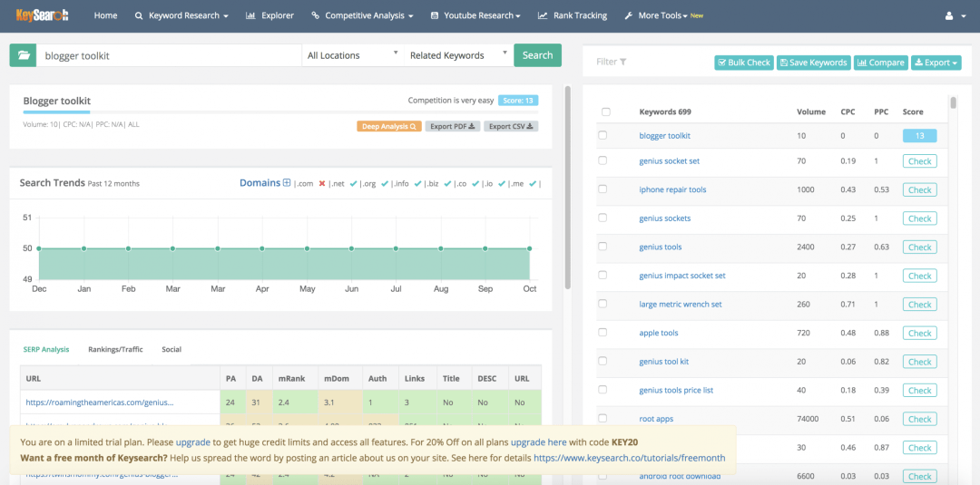Click the DA column header in SERP table
Screen dimensions: 980x485
pyautogui.click(x=257, y=378)
